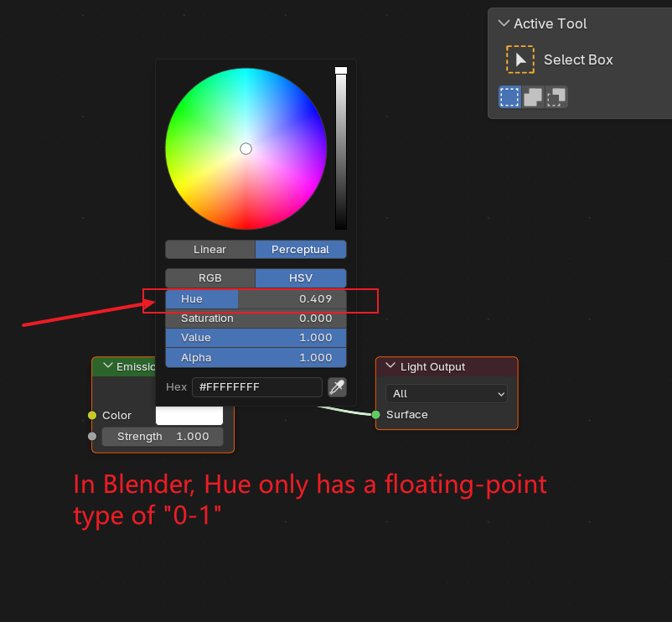
Task: Click the eyedropper icon next to Hex
Action: click(337, 387)
